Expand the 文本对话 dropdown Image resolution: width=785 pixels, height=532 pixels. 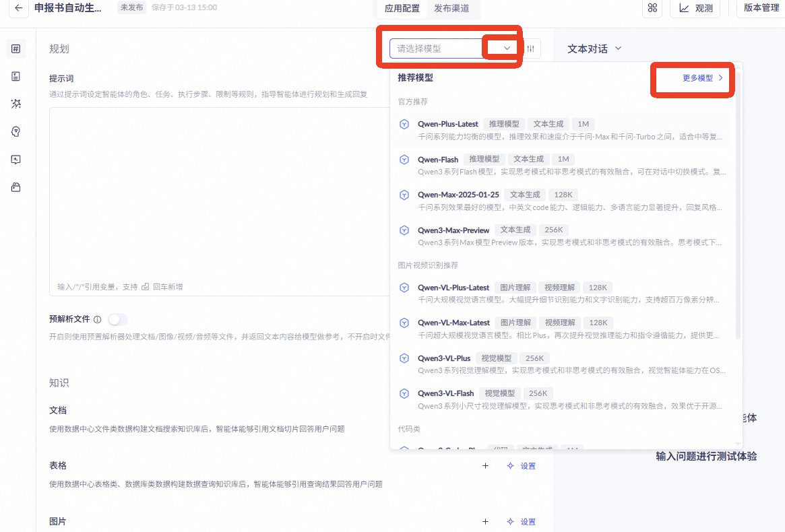pos(594,48)
